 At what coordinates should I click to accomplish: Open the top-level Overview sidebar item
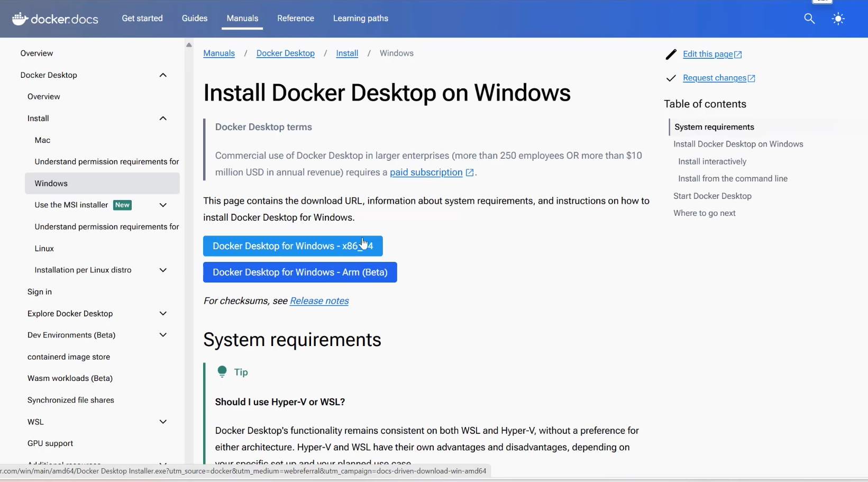coord(36,53)
